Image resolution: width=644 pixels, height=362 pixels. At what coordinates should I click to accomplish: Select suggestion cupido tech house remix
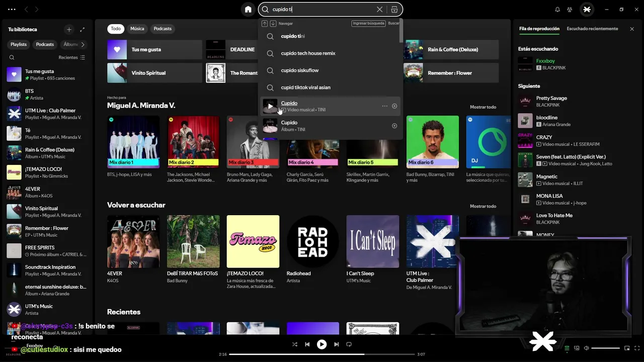click(x=330, y=53)
